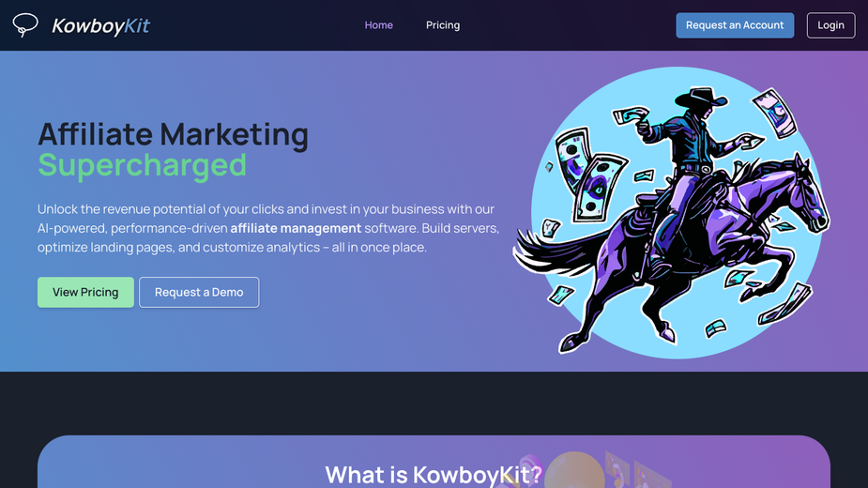Click the green Supercharged heading text
Viewport: 868px width, 488px height.
(x=143, y=165)
